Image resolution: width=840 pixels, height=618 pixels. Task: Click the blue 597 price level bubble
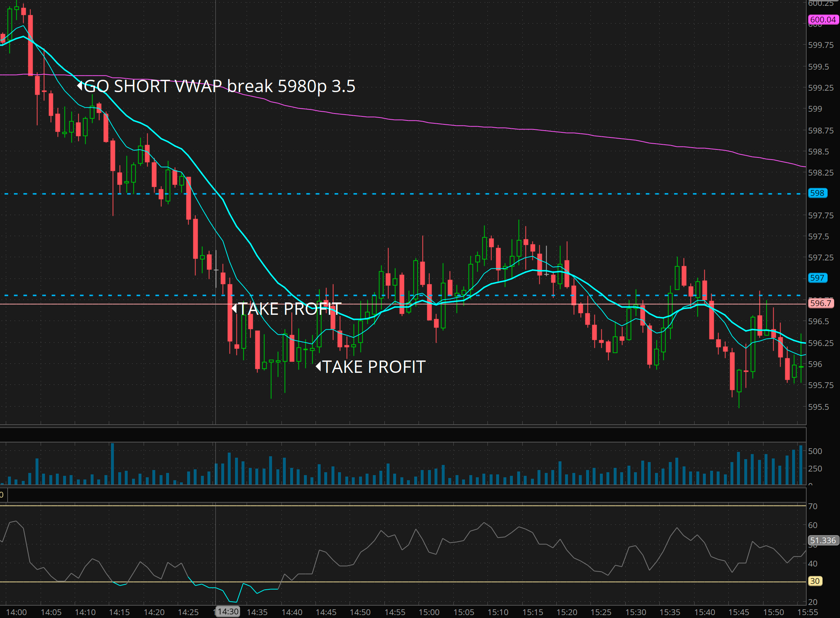[817, 278]
